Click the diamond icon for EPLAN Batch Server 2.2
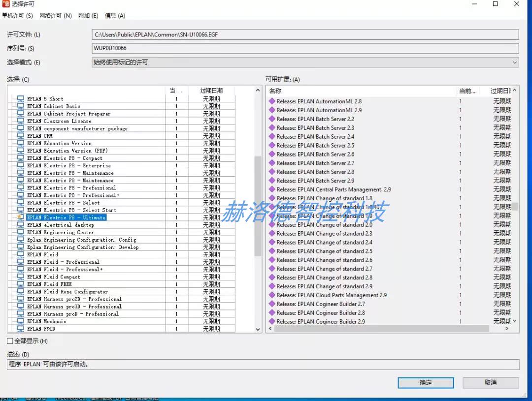Image resolution: width=532 pixels, height=401 pixels. [x=272, y=119]
